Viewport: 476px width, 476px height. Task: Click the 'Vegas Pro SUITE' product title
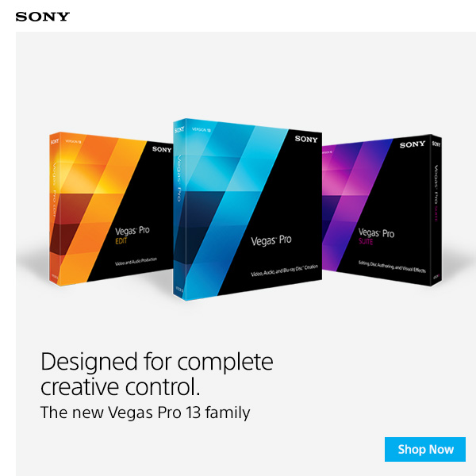coord(376,236)
